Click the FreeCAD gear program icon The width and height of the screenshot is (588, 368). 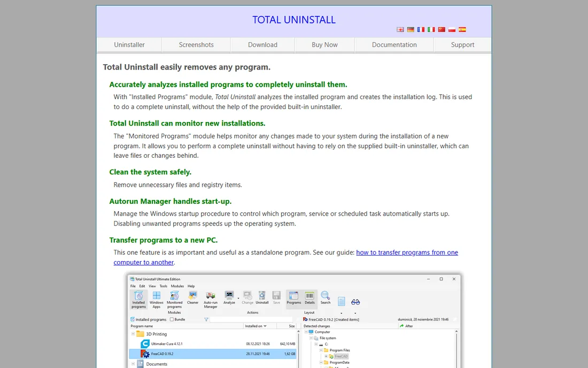click(145, 354)
